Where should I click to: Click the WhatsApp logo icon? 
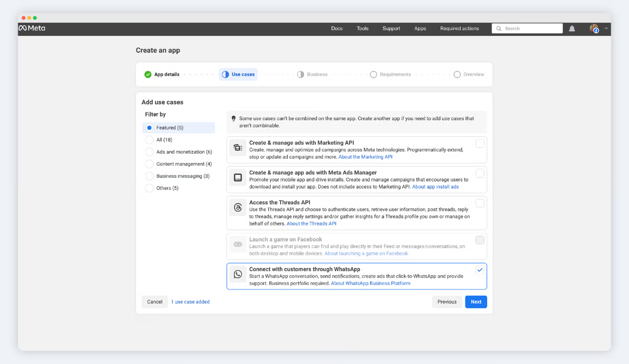[238, 274]
